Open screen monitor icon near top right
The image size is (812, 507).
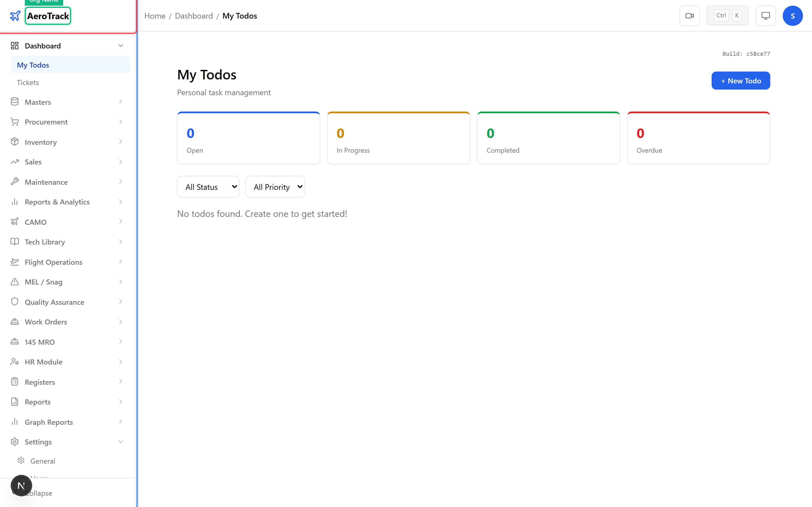pos(765,15)
